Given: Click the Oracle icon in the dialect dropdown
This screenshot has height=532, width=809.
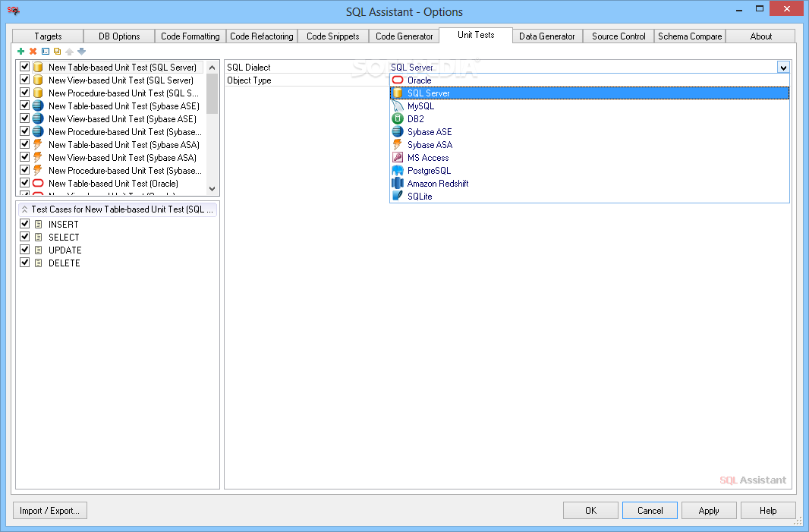Looking at the screenshot, I should pyautogui.click(x=397, y=80).
